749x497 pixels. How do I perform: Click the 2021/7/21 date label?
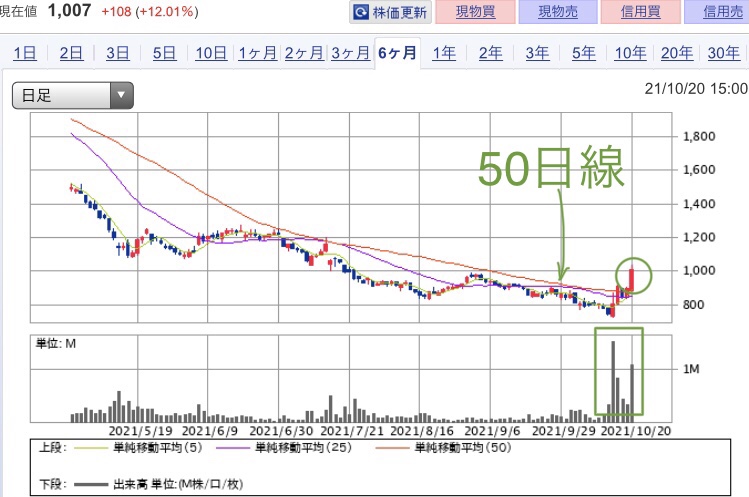[x=352, y=431]
